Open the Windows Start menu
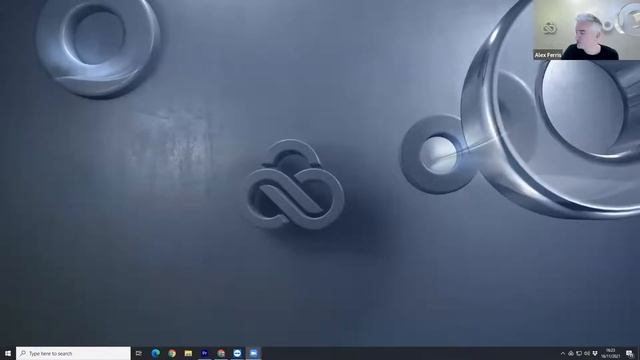 (x=8, y=353)
